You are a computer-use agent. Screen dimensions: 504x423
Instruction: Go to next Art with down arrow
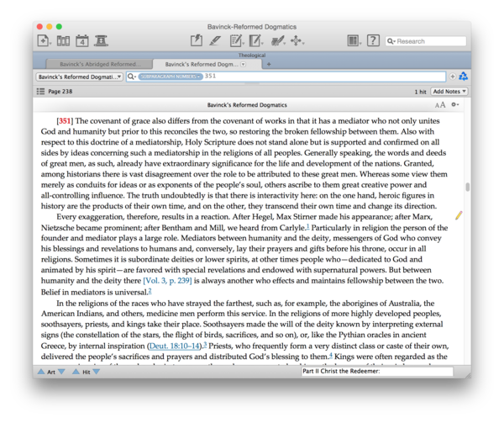[61, 372]
